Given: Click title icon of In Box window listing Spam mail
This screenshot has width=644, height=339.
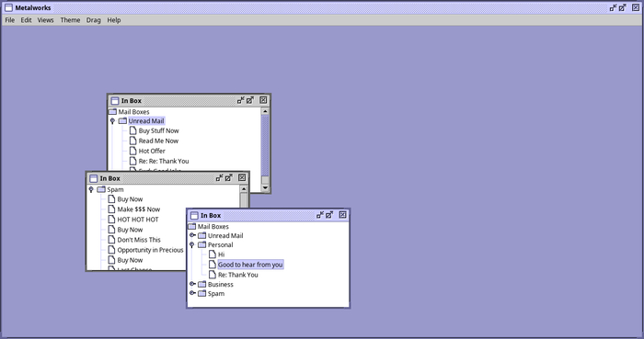Looking at the screenshot, I should click(93, 179).
